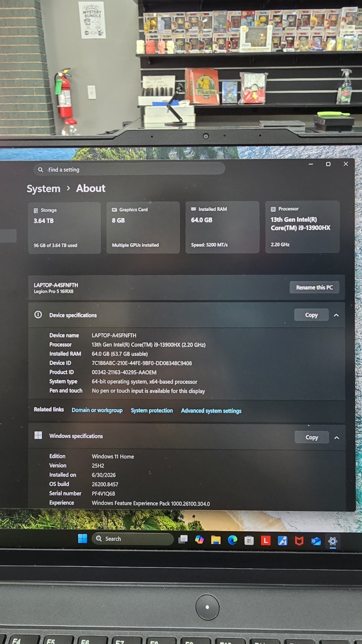Select the OS build value 26200.8457

point(105,484)
